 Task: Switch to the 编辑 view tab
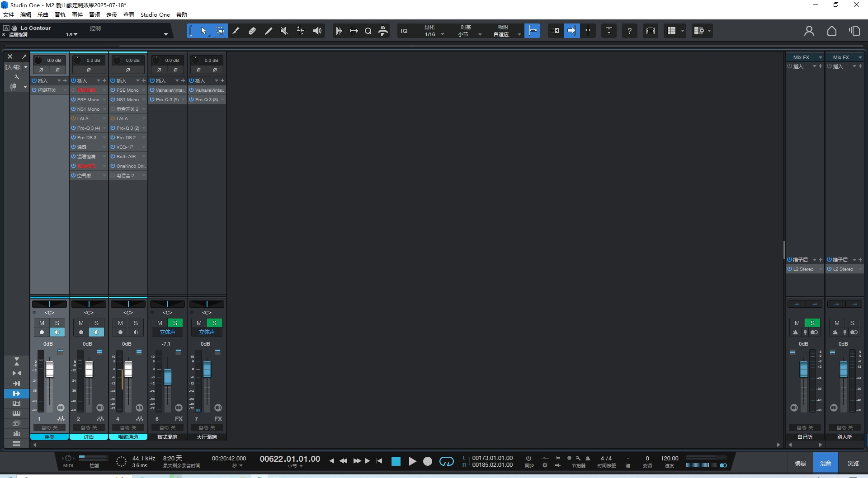click(x=800, y=463)
